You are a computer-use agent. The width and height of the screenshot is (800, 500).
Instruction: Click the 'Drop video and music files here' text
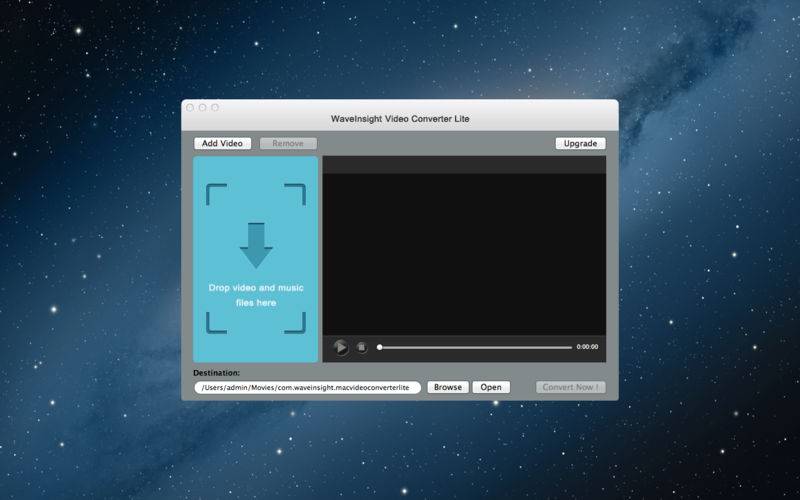(x=256, y=295)
